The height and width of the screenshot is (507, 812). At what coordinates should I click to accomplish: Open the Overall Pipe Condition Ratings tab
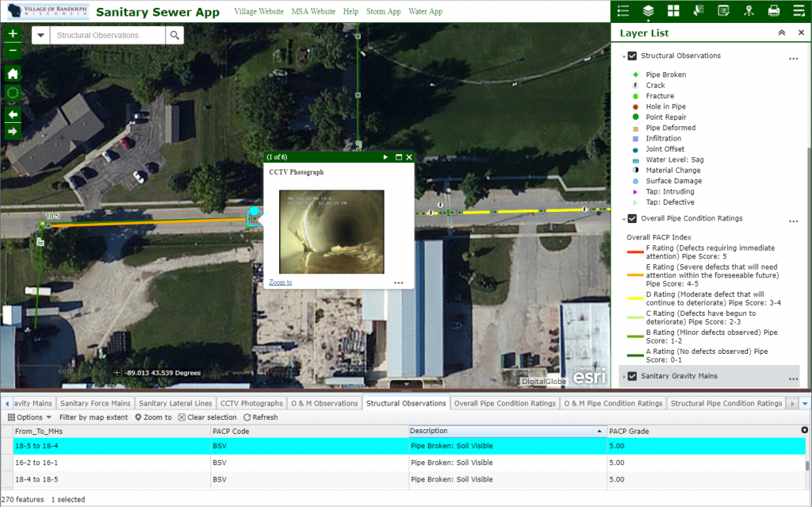pos(504,402)
